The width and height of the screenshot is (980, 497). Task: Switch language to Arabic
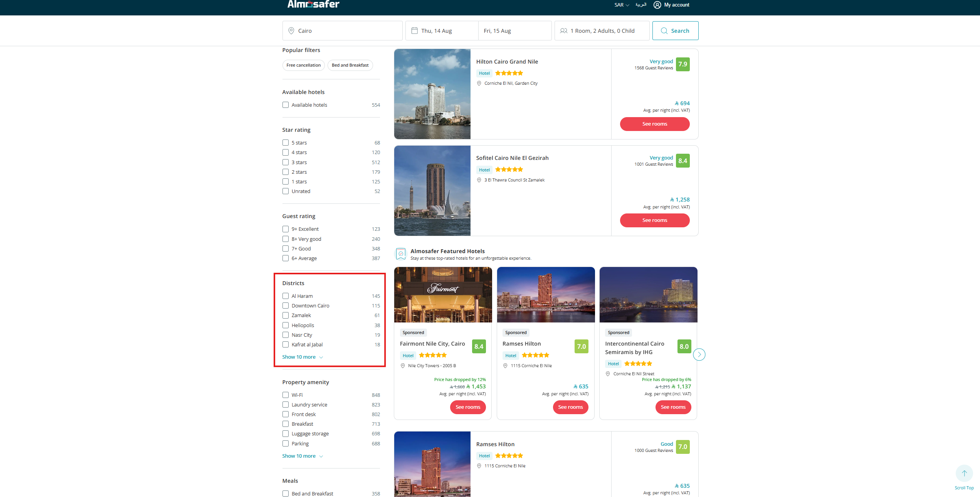tap(641, 5)
